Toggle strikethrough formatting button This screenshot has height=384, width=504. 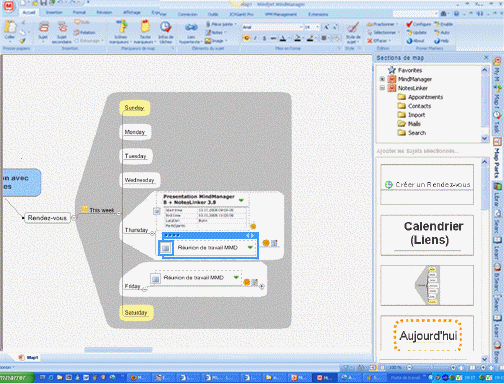(x=273, y=38)
